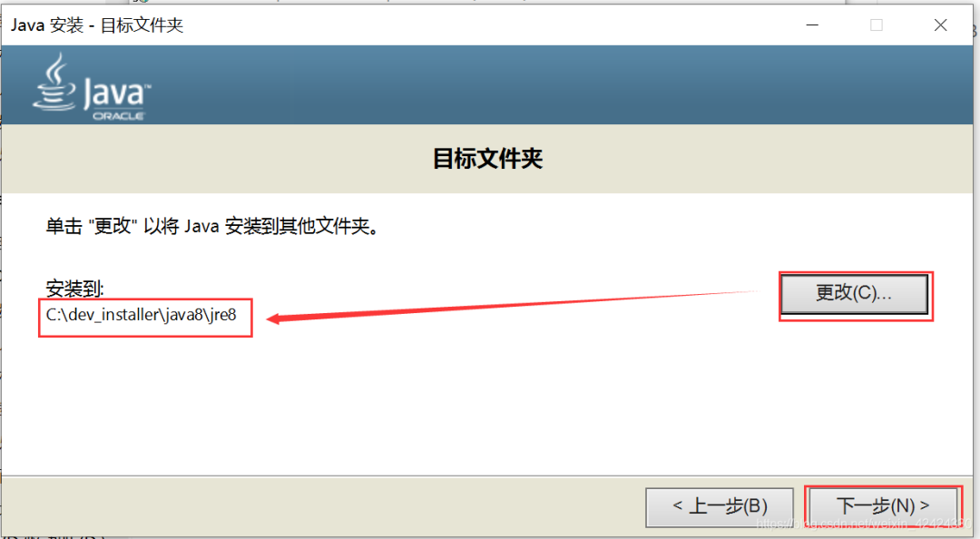Click the 单击 "更改" instruction text
Image resolution: width=980 pixels, height=539 pixels.
pyautogui.click(x=213, y=226)
